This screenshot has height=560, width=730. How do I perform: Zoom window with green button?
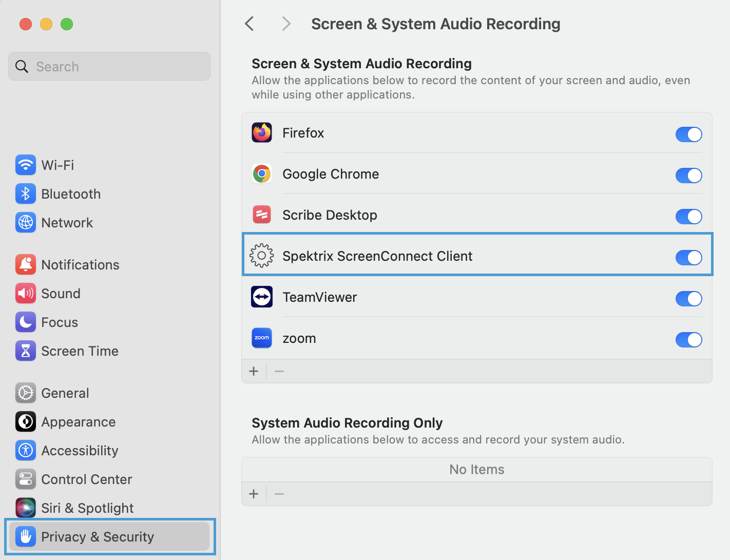[x=67, y=24]
